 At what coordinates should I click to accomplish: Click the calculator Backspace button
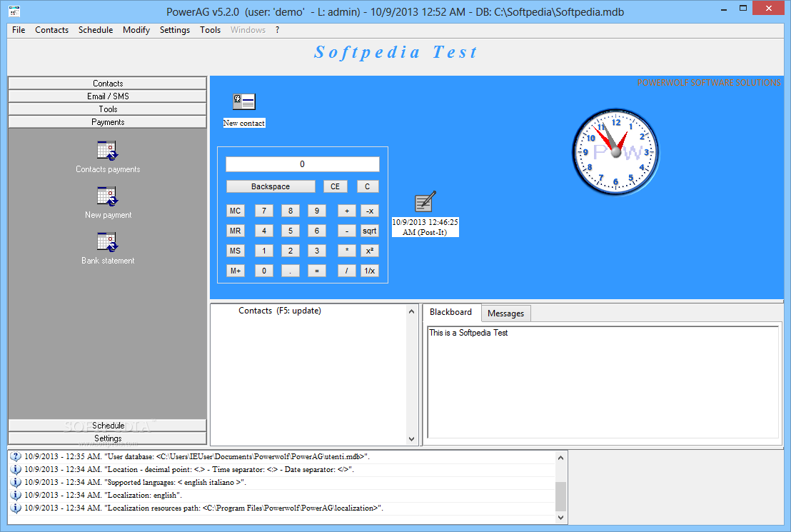[271, 186]
